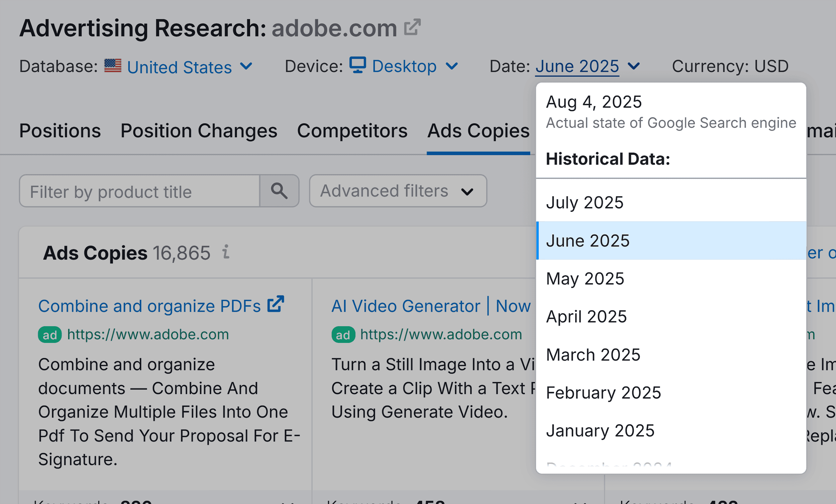Focus the Filter by product title field
Image resolution: width=836 pixels, height=504 pixels.
click(140, 191)
